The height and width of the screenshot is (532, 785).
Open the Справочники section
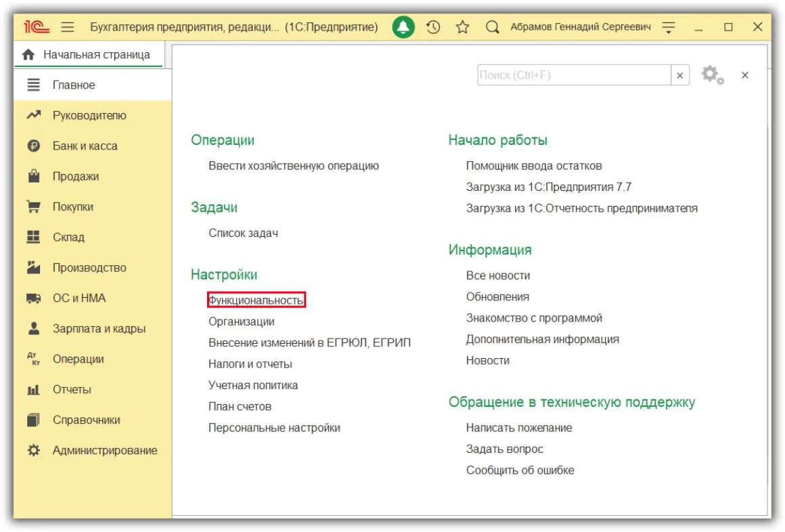tap(93, 420)
